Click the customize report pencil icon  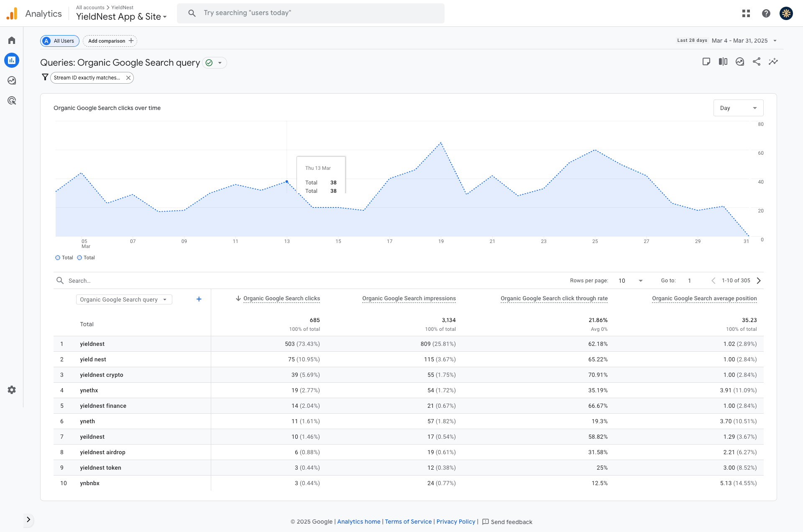706,62
